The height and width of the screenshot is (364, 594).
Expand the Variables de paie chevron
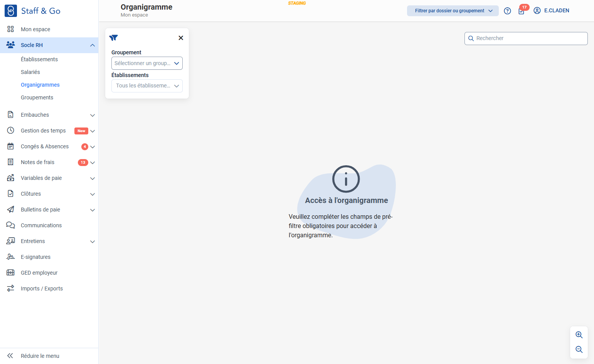[93, 178]
